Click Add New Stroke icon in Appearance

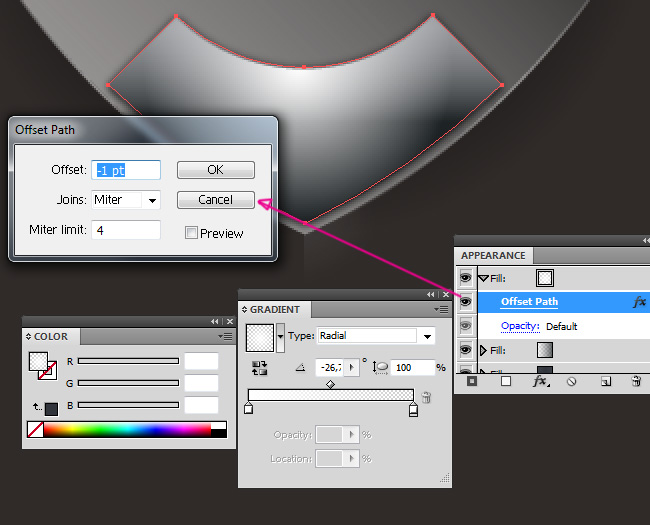(472, 381)
